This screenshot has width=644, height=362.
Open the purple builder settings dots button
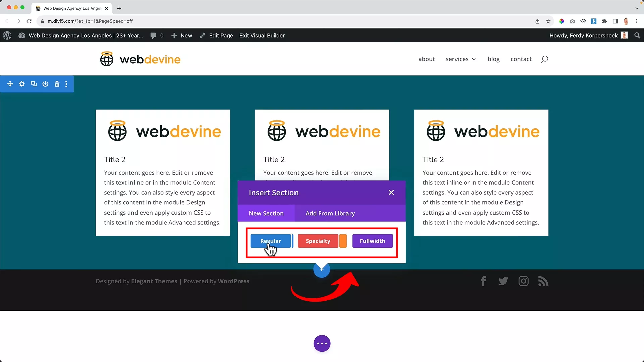322,343
